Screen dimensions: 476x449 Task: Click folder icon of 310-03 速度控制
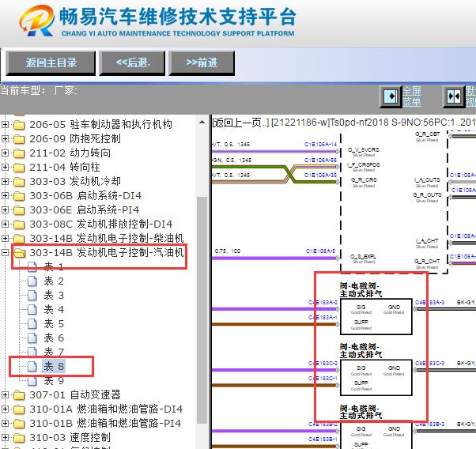(x=19, y=438)
